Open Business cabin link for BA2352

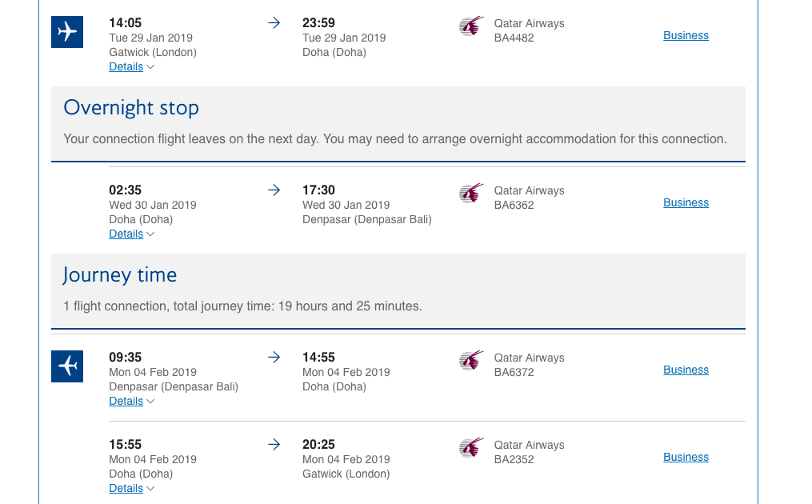[686, 458]
